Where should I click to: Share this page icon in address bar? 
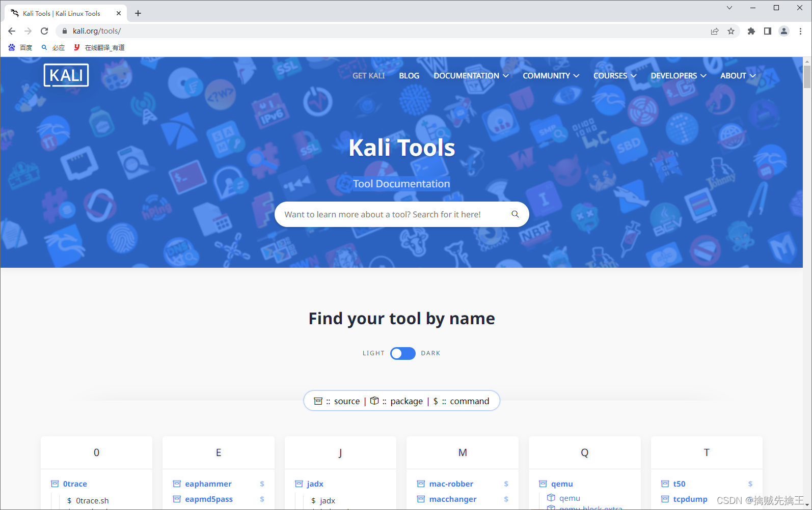coord(715,31)
